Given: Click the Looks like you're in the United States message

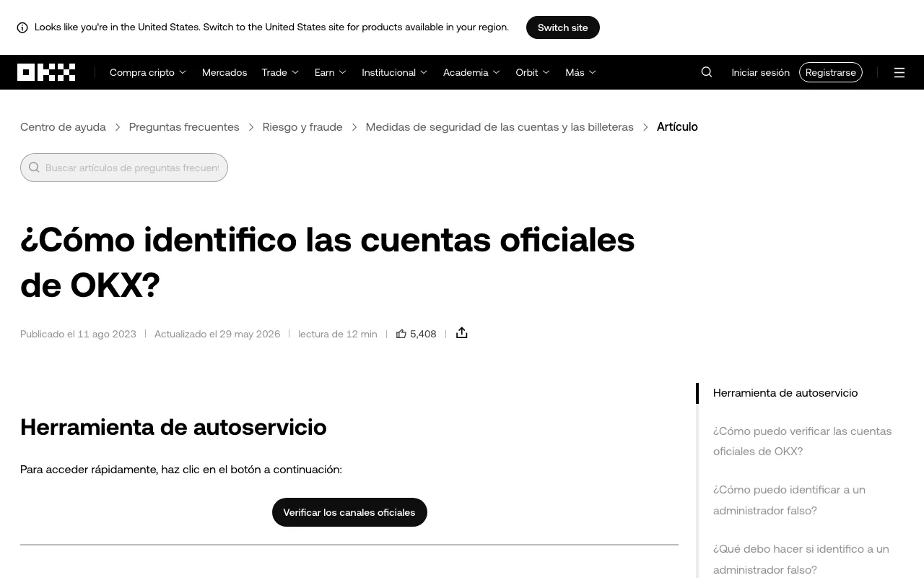Looking at the screenshot, I should tap(271, 27).
